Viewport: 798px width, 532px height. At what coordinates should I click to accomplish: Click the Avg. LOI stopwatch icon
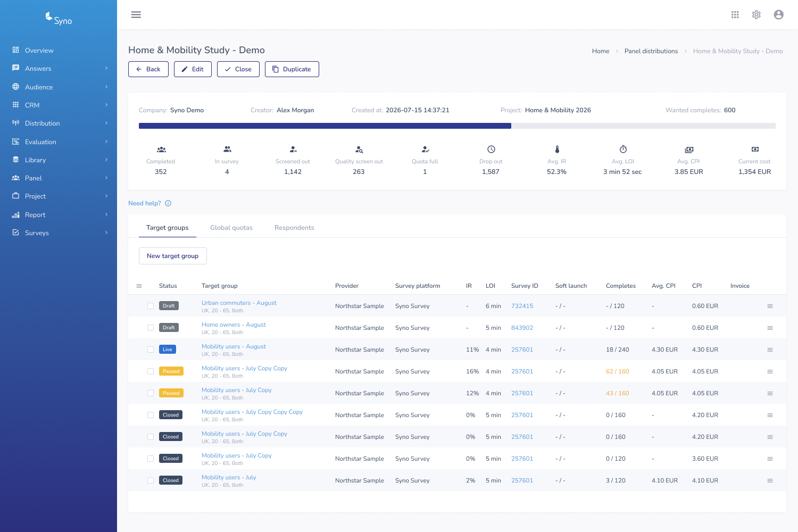coord(623,149)
